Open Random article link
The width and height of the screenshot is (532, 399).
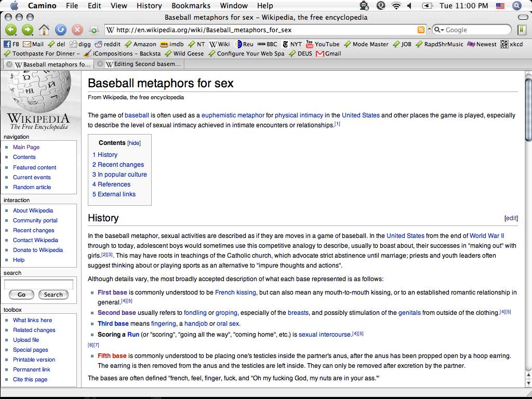(x=32, y=187)
